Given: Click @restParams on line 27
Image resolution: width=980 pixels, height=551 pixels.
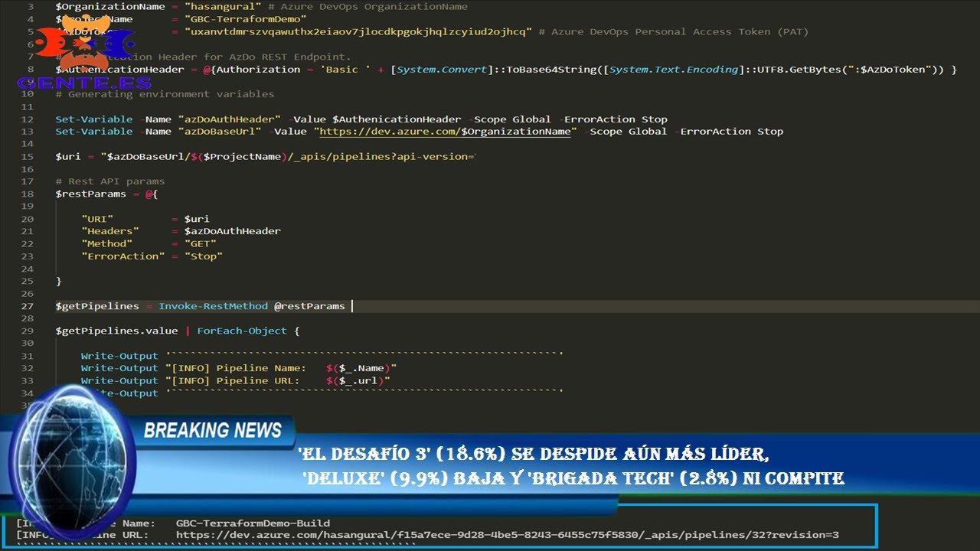Looking at the screenshot, I should (309, 306).
